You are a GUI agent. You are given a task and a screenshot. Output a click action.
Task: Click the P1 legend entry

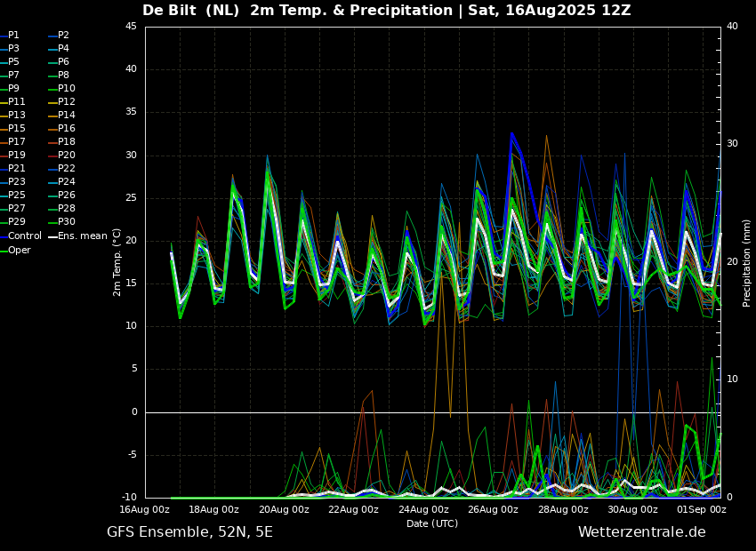click(11, 36)
